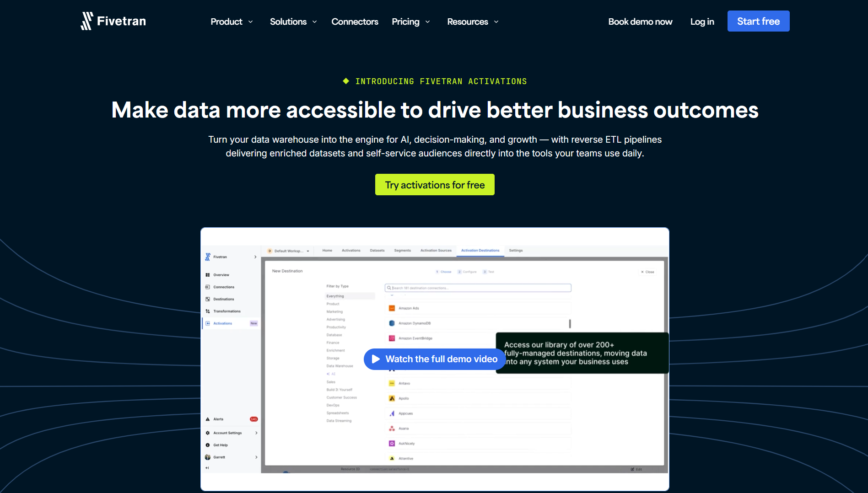Click Close button in New Destination dialog
Viewport: 868px width, 493px height.
647,272
